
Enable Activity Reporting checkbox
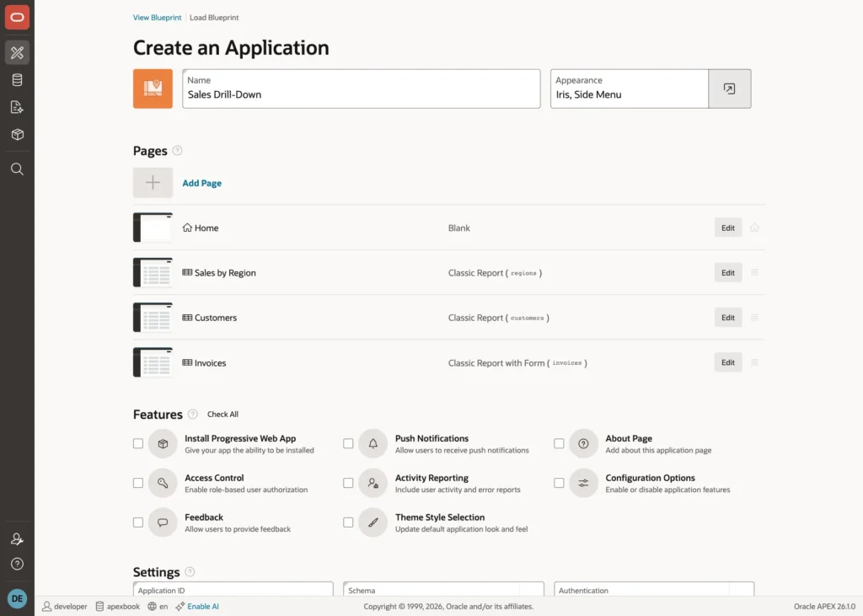click(x=348, y=483)
